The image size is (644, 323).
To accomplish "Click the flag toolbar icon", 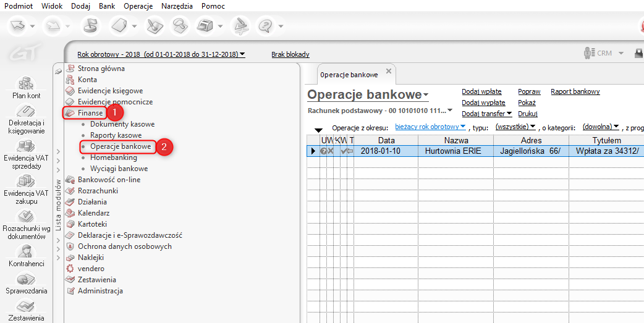I will pyautogui.click(x=90, y=26).
